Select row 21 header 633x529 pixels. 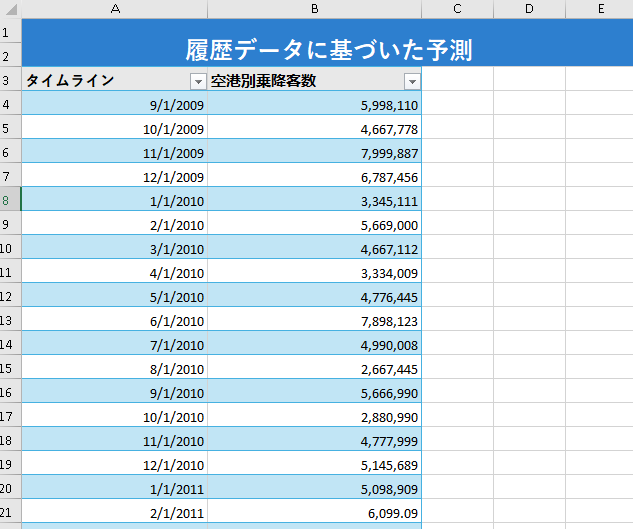tap(10, 511)
